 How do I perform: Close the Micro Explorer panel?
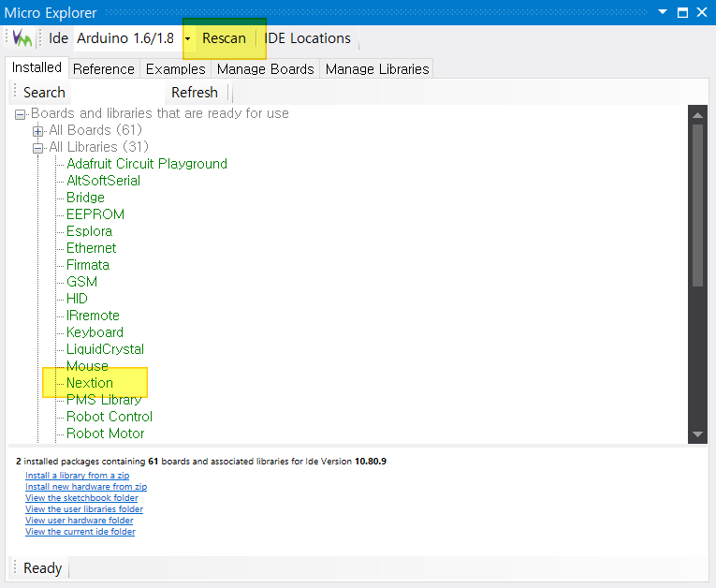point(702,12)
